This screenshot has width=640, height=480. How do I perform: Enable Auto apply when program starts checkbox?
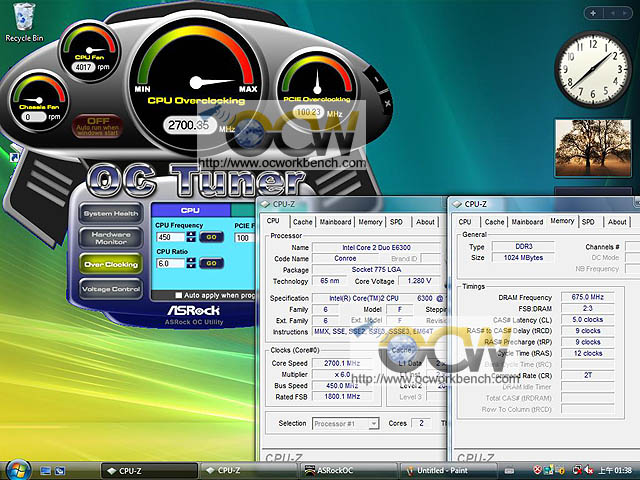click(178, 295)
